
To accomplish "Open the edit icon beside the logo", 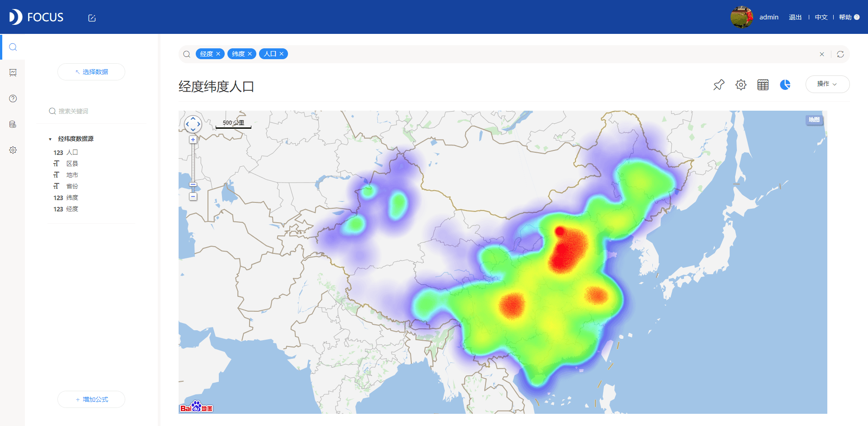I will click(92, 18).
